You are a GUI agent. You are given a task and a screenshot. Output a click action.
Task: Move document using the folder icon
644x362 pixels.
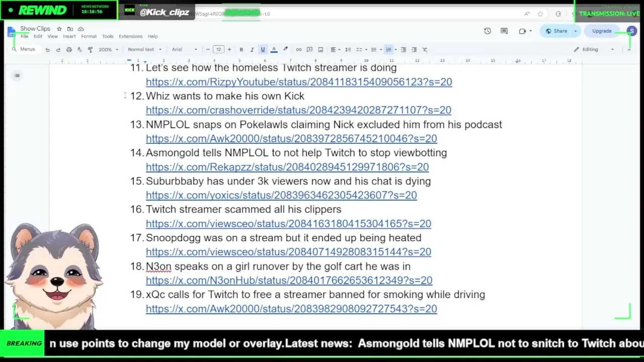(x=70, y=29)
